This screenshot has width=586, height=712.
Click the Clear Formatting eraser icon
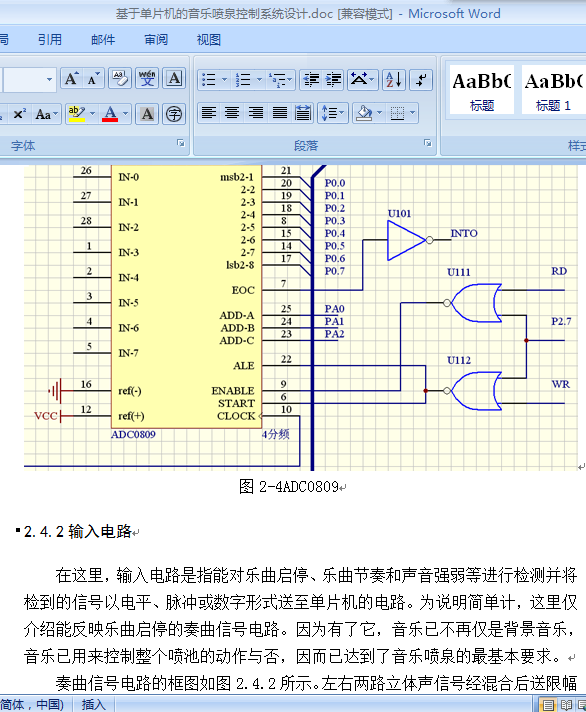click(120, 79)
